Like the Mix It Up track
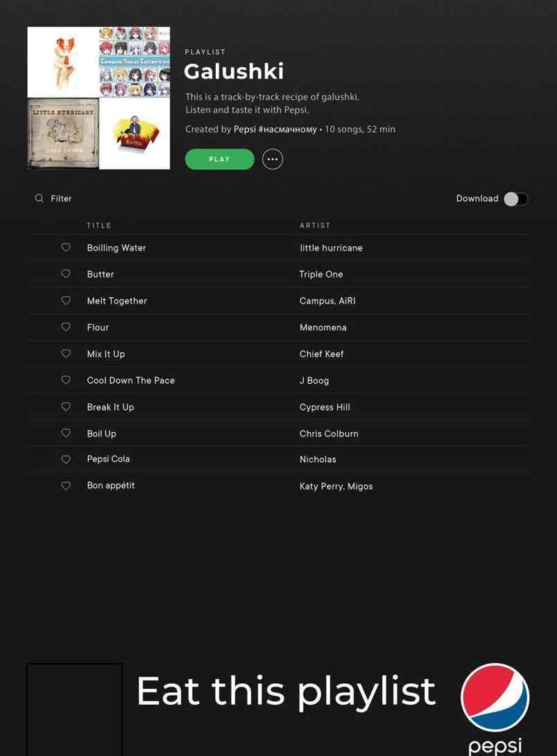 (66, 354)
